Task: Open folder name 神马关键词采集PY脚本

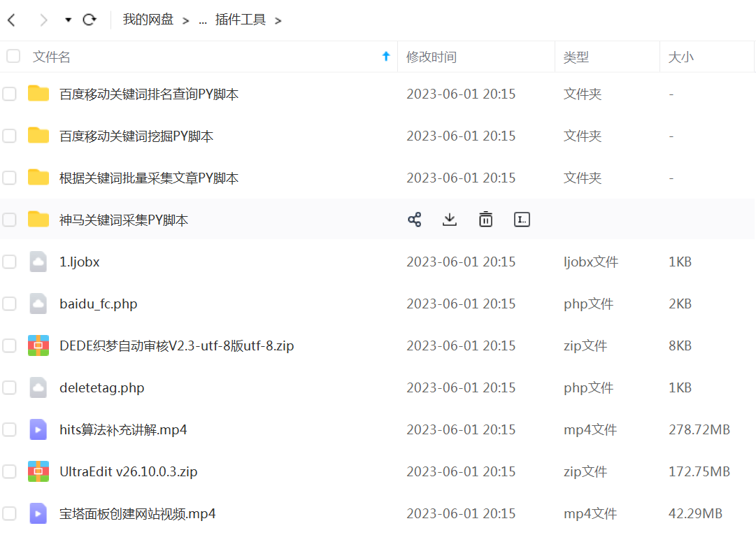Action: click(124, 220)
